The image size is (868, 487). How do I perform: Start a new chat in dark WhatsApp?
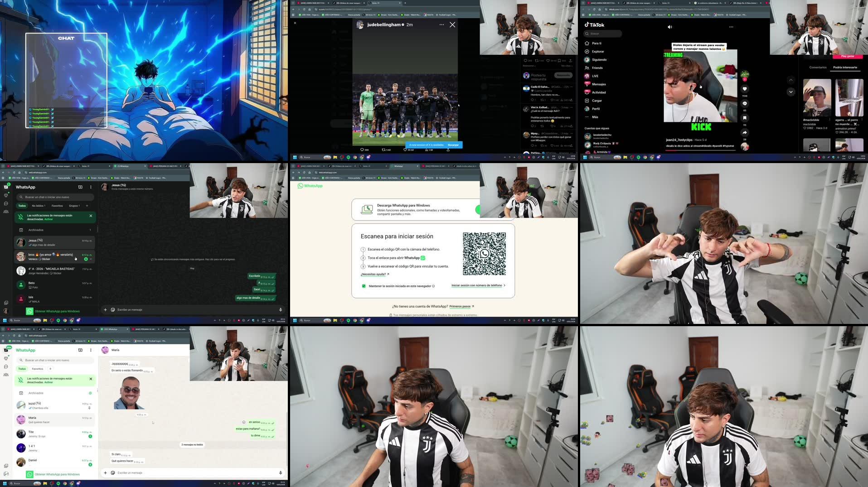tap(80, 187)
